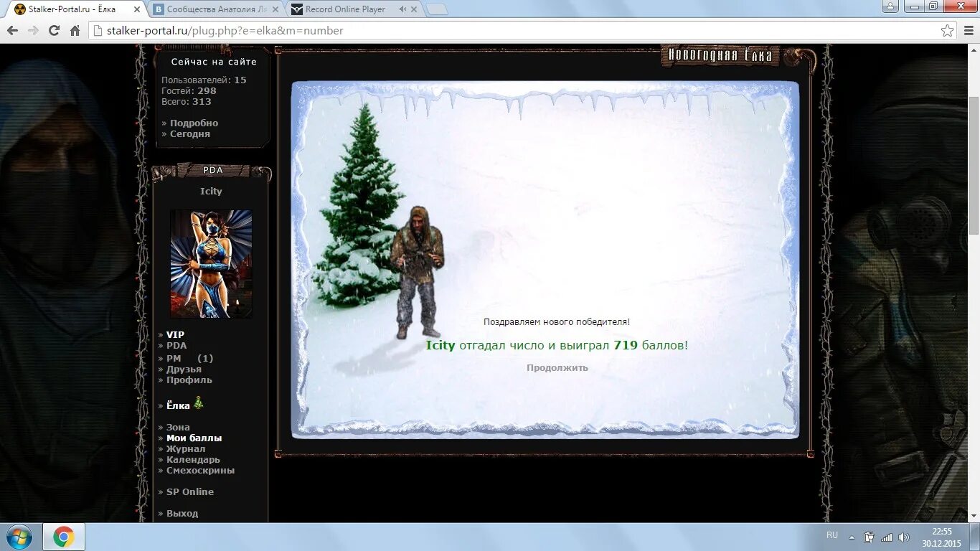Click the Chrome taskbar icon
Image resolution: width=980 pixels, height=551 pixels.
[x=64, y=537]
